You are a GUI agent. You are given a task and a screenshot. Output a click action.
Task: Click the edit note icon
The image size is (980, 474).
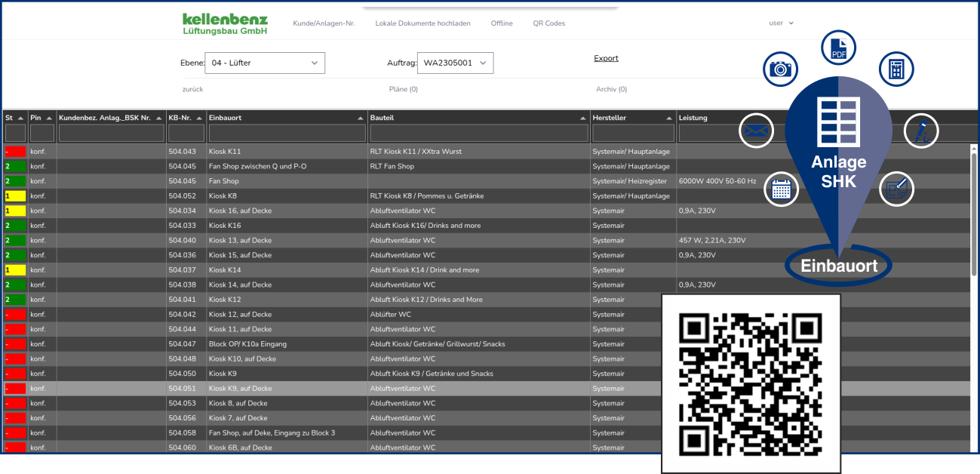coord(896,189)
